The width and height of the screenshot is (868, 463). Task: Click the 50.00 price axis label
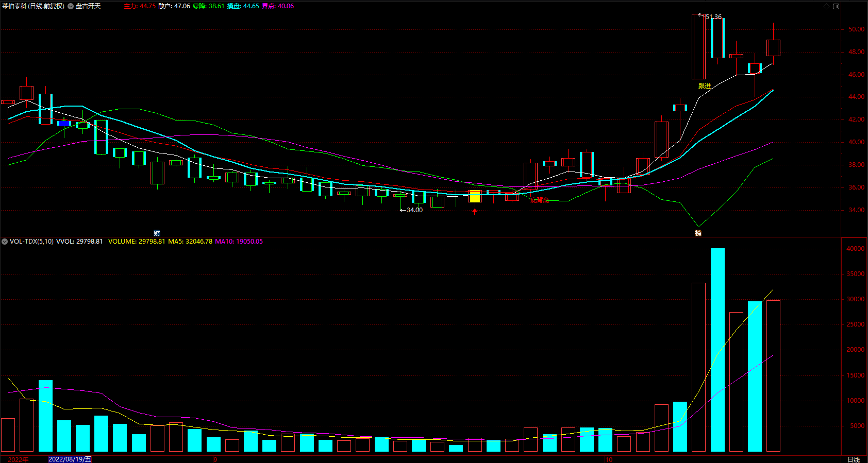pos(856,29)
